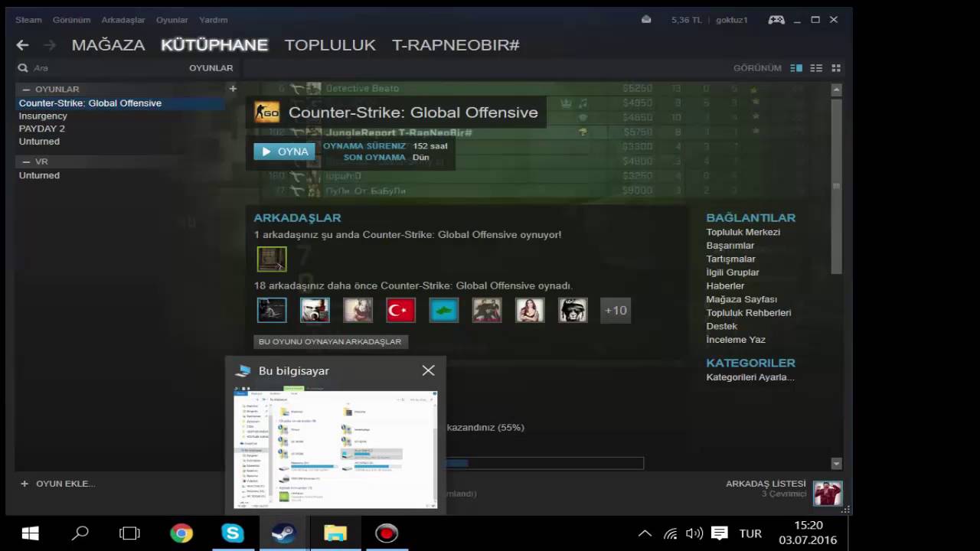Open Skype from the taskbar
Image resolution: width=980 pixels, height=551 pixels.
click(233, 533)
